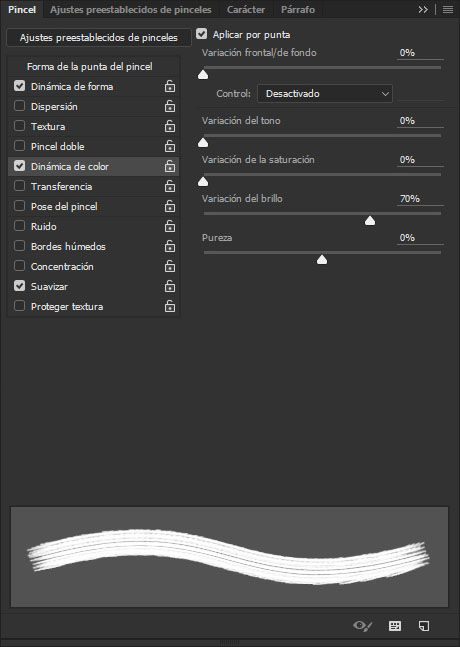The image size is (460, 647).
Task: Switch to the Pincel tab
Action: coord(22,9)
